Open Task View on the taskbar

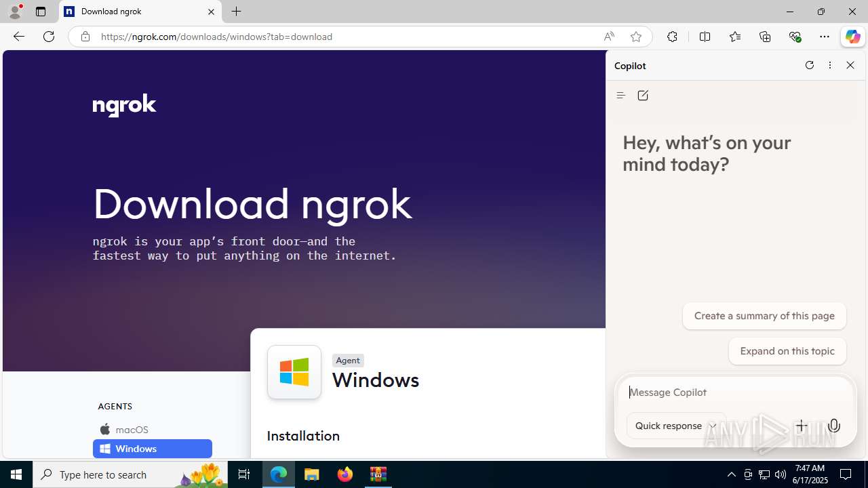(244, 474)
